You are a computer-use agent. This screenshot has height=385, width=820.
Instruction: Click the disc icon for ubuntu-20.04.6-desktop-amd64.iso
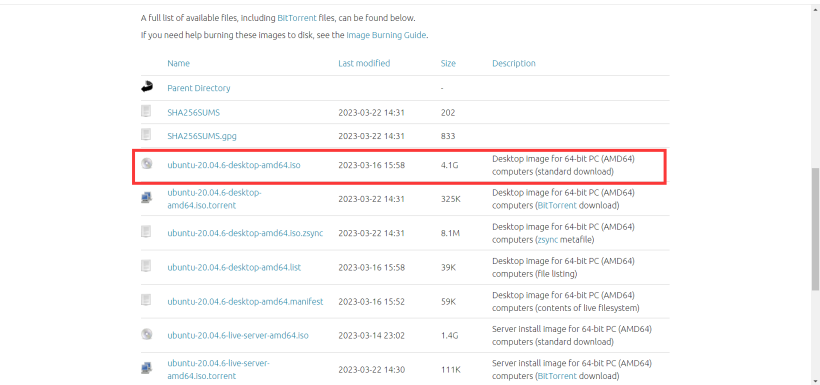(x=147, y=164)
